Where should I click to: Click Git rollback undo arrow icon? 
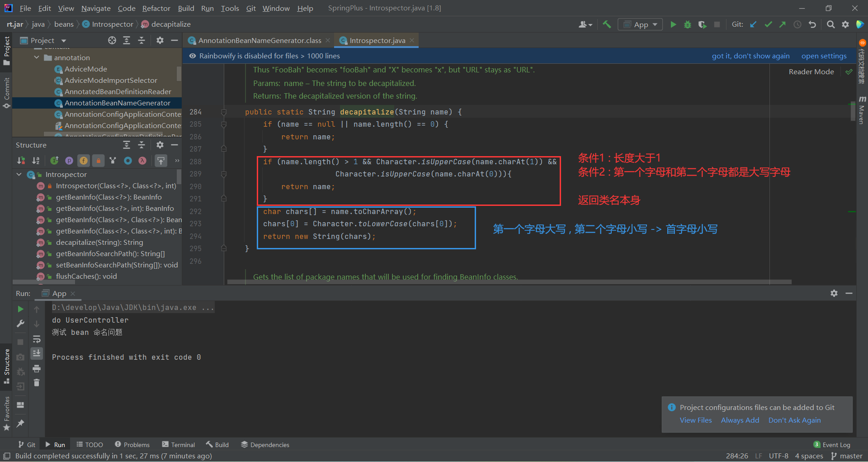point(812,24)
